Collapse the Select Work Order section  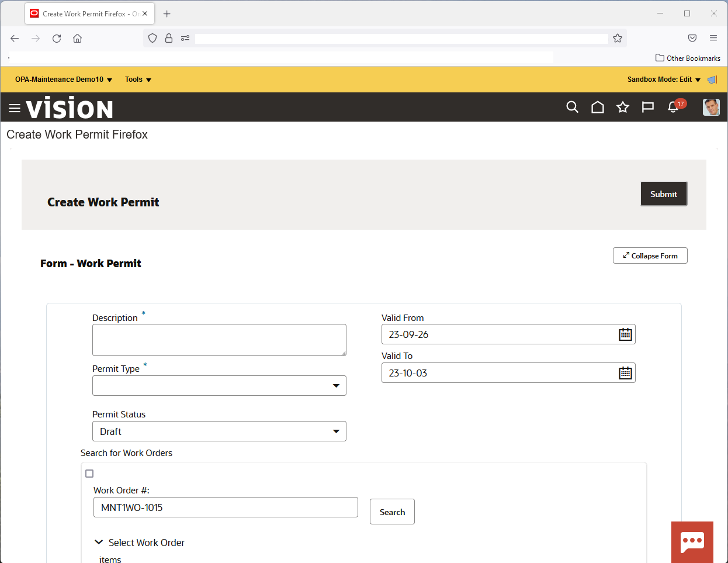pos(99,542)
